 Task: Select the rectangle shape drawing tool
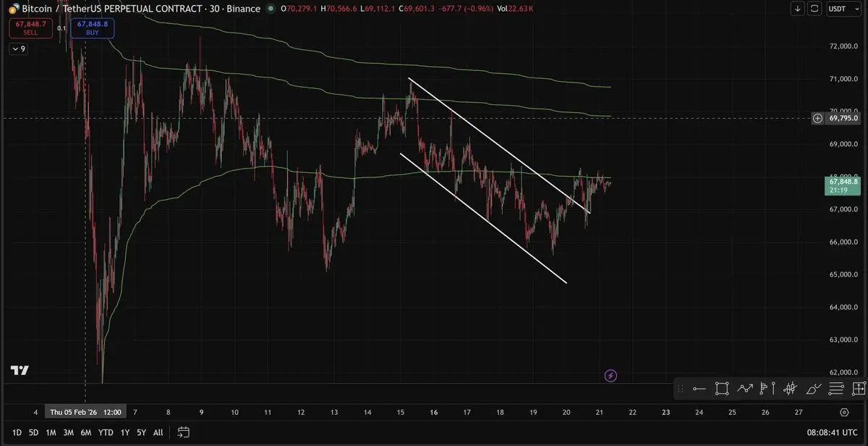722,389
